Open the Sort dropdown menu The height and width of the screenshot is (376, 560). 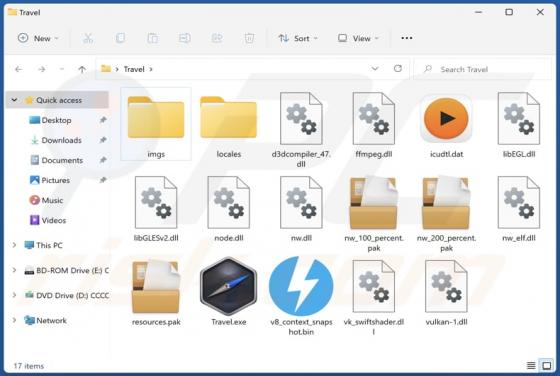(298, 38)
